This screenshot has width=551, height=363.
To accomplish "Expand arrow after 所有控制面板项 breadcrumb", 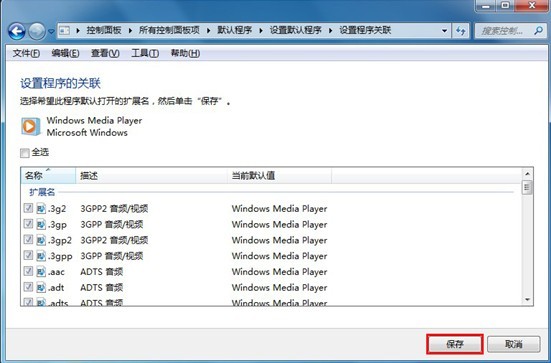I will click(x=208, y=31).
